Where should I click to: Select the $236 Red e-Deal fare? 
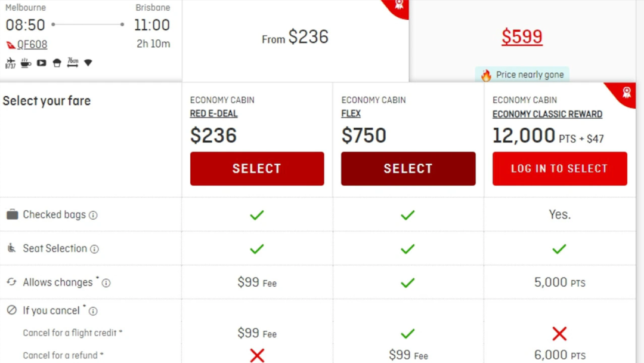[x=257, y=168]
